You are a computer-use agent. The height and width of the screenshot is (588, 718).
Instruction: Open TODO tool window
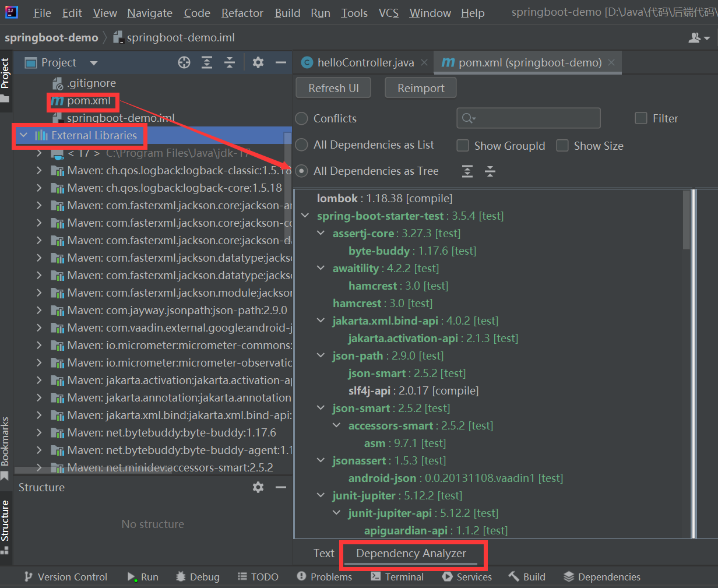(258, 577)
